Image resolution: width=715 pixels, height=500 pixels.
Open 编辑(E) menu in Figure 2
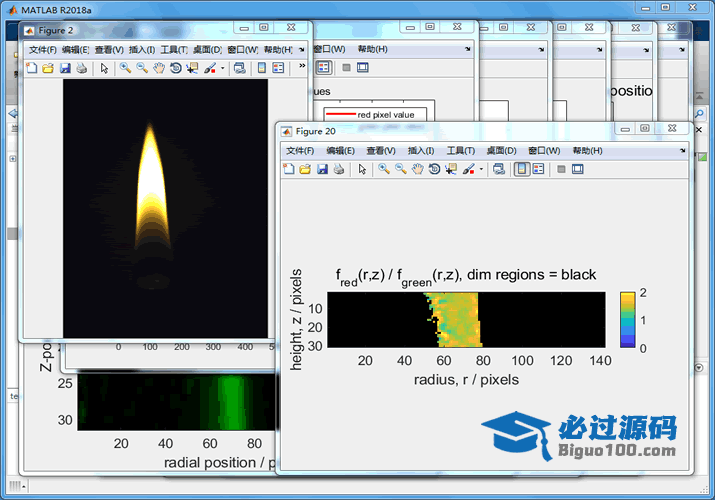(75, 50)
